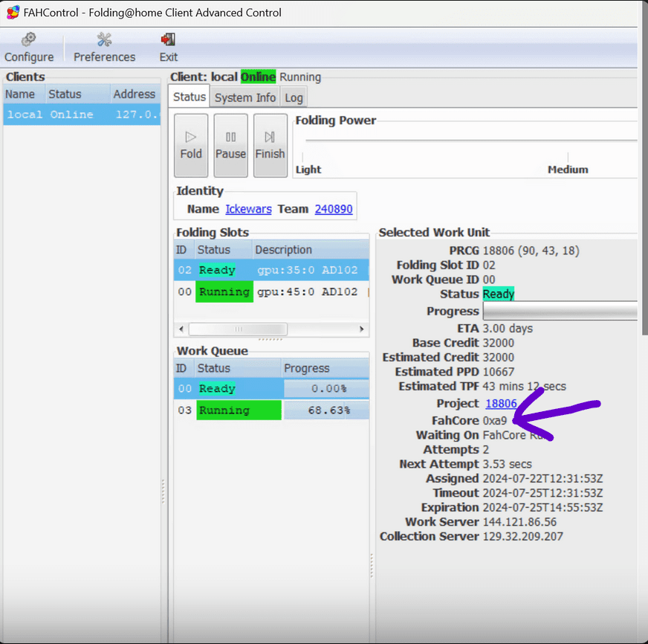
Task: Click the PRCG value 18806 (90, 43, 18)
Action: click(531, 251)
